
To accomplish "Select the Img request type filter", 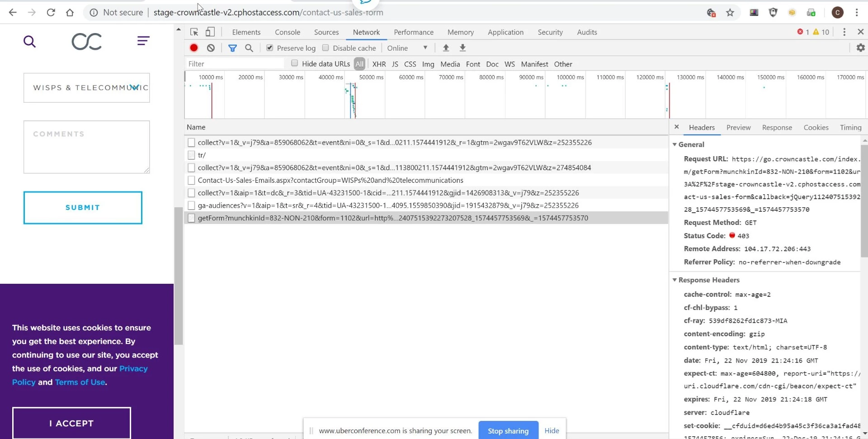I will coord(428,64).
